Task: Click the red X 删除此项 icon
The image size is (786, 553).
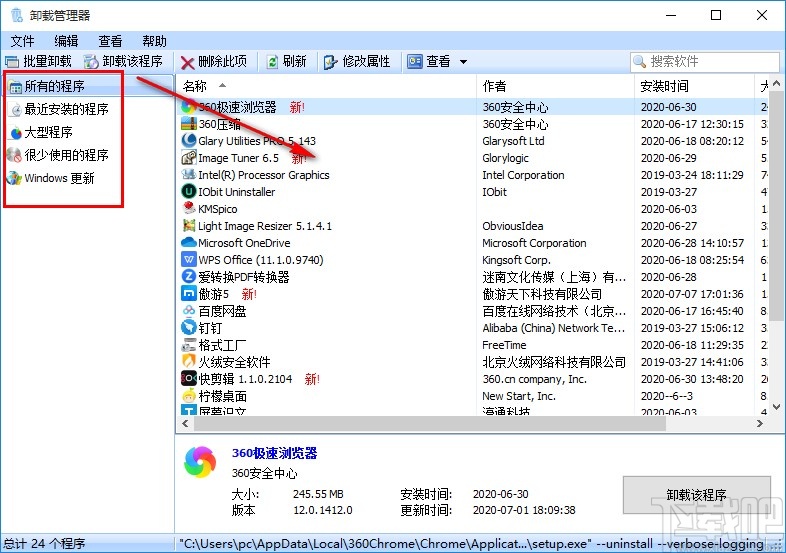Action: click(x=187, y=62)
